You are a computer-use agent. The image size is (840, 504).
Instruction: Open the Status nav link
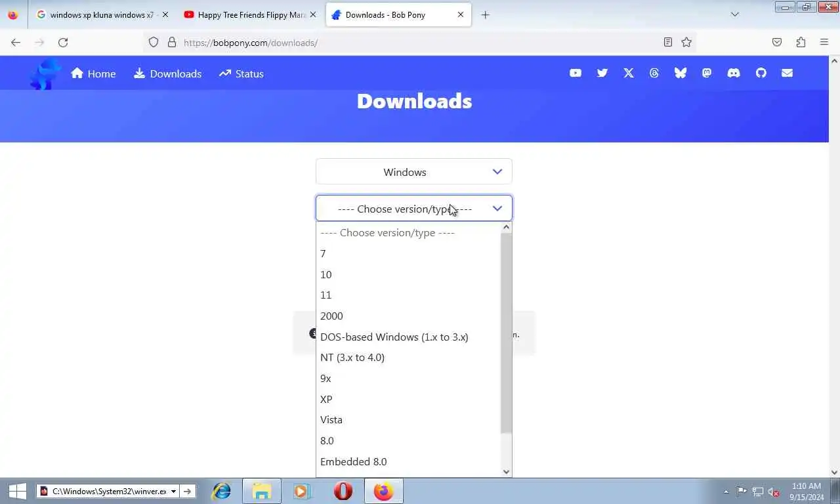(241, 73)
